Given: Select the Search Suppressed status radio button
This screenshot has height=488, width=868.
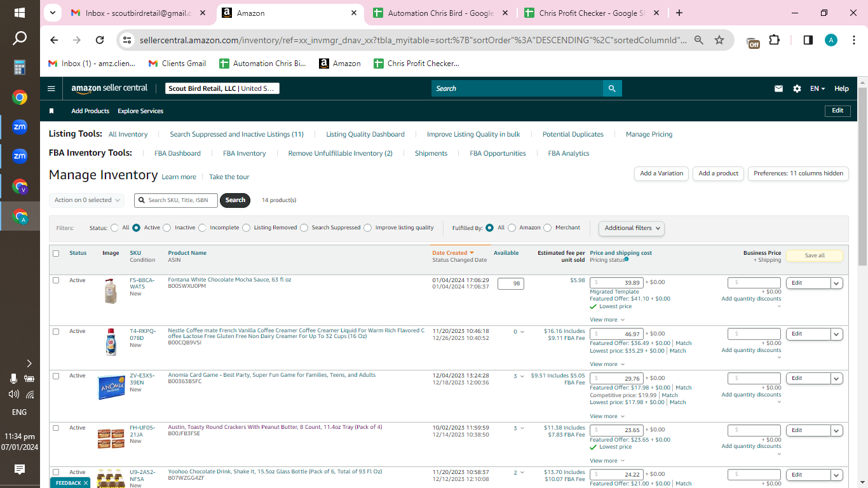Looking at the screenshot, I should pos(304,227).
